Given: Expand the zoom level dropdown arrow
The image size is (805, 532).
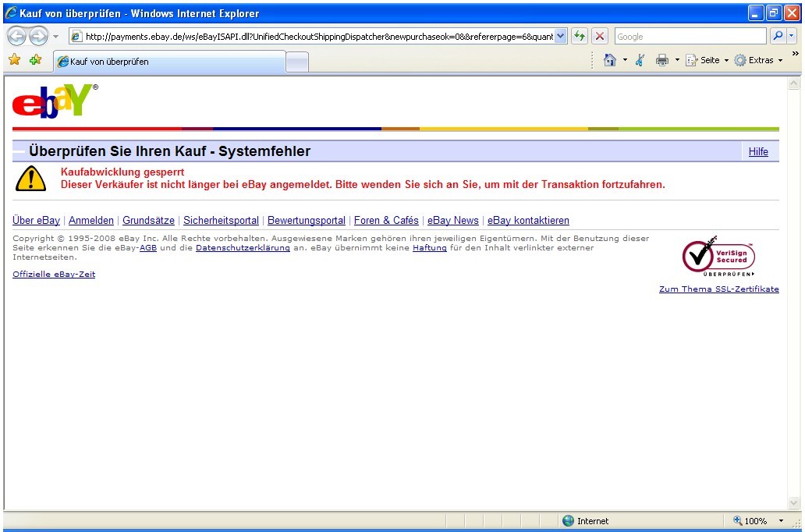Looking at the screenshot, I should pyautogui.click(x=782, y=521).
